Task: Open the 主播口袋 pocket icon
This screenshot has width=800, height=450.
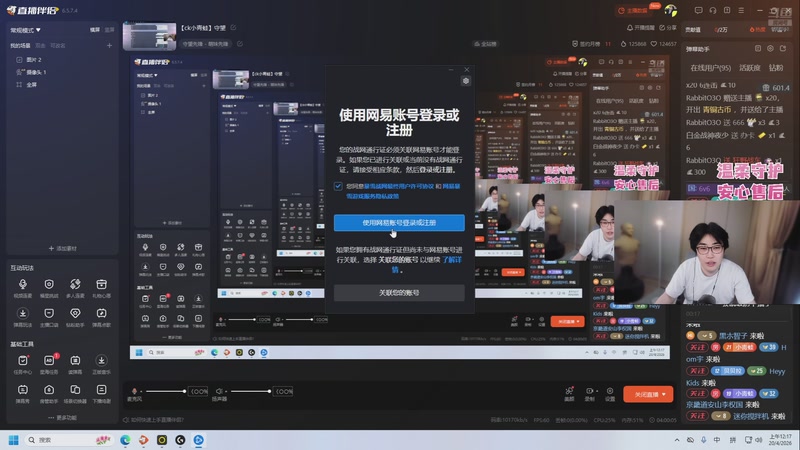Action: pos(49,313)
